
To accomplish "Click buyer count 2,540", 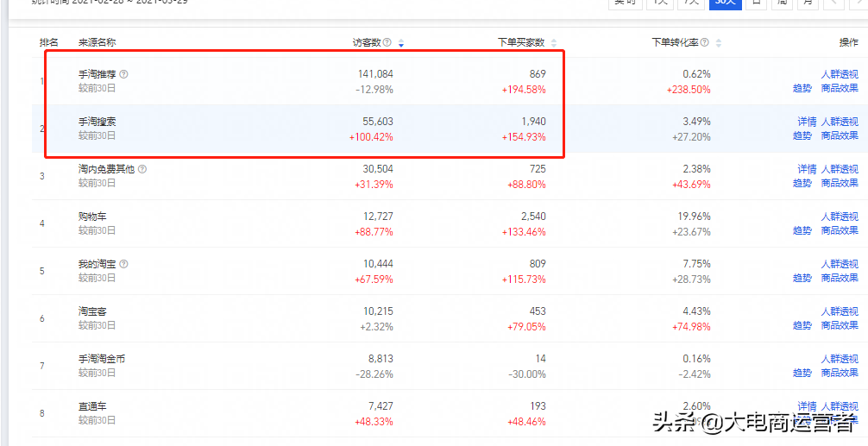I will pyautogui.click(x=533, y=217).
